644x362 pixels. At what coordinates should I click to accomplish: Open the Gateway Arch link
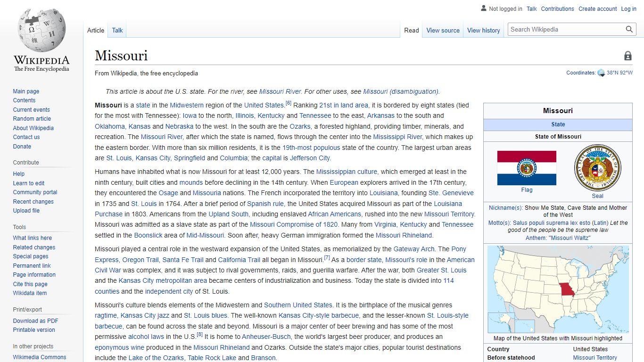point(414,249)
